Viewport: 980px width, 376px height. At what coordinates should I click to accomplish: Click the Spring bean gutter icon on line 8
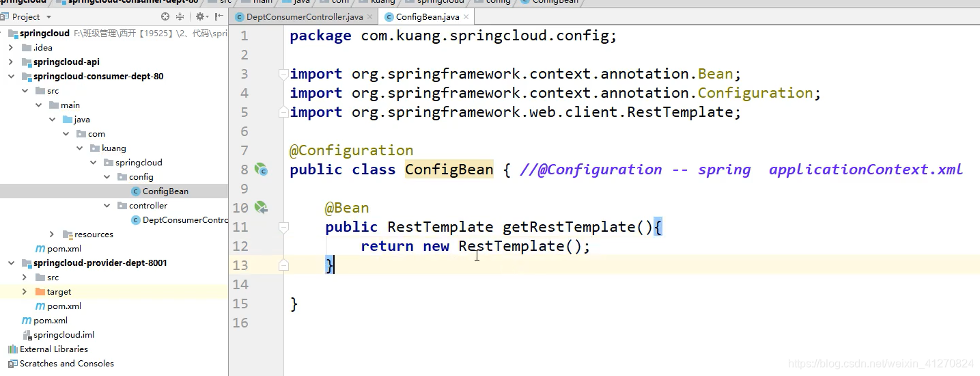tap(260, 169)
